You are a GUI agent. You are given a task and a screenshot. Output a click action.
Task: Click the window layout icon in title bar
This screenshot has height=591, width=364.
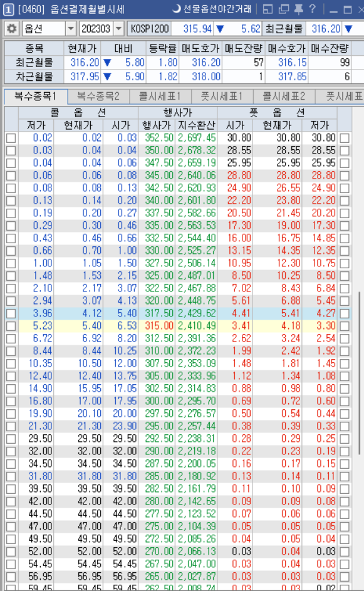(268, 9)
